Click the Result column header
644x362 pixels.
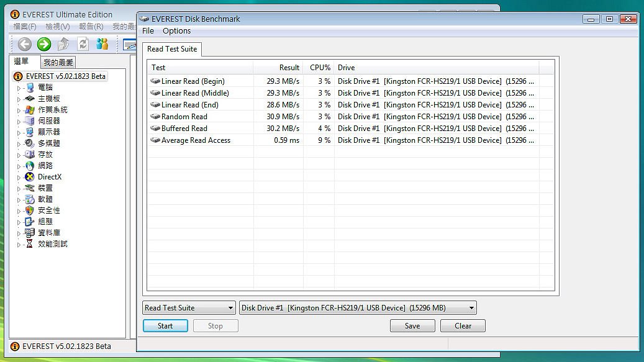[x=278, y=67]
